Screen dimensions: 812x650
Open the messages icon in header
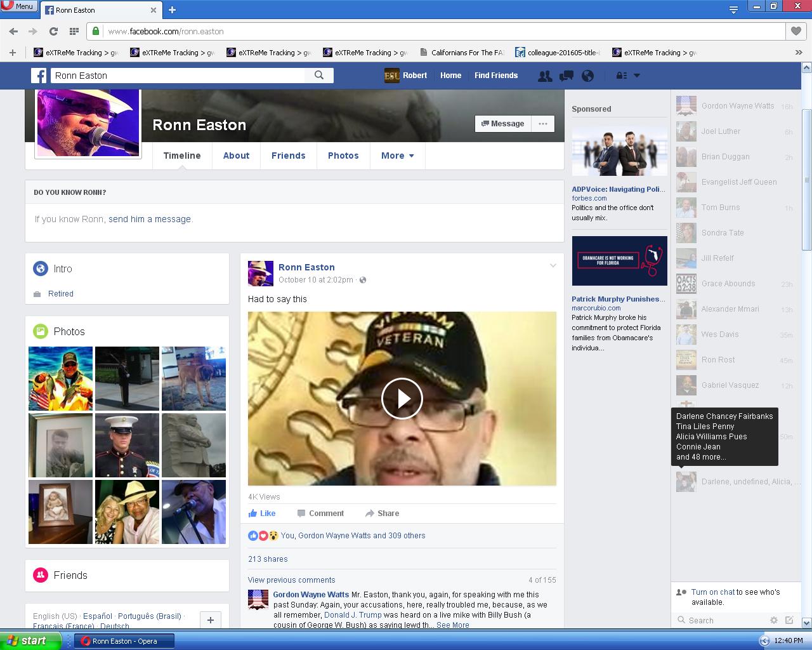[566, 76]
